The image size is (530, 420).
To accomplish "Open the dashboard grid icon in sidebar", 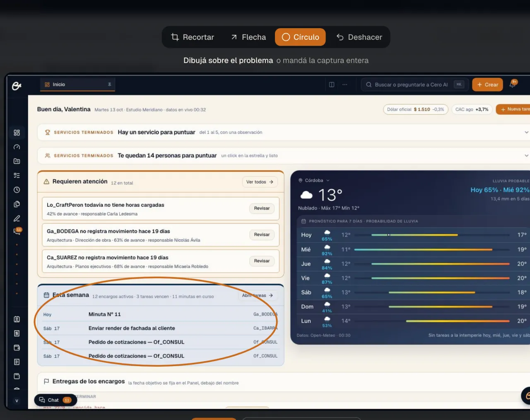I will 17,133.
